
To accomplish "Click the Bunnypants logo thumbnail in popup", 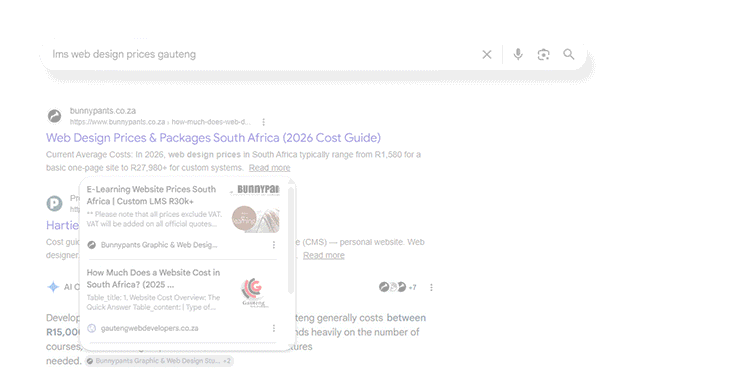I will click(x=255, y=209).
